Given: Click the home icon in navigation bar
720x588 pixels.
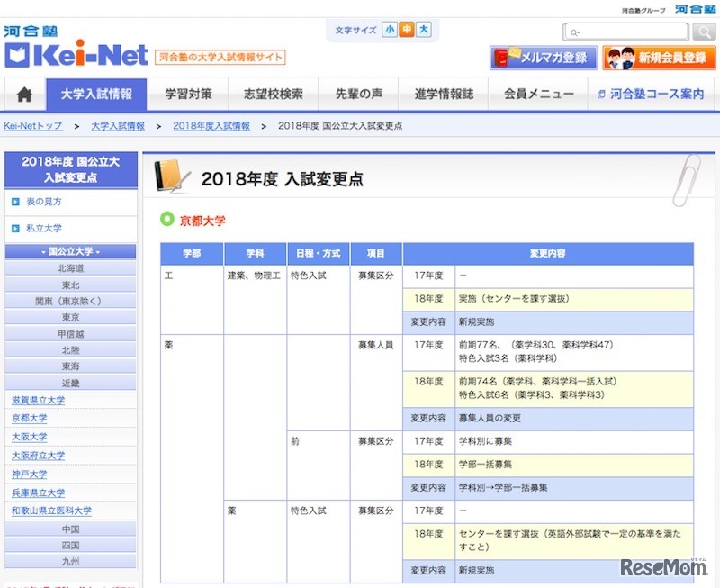Looking at the screenshot, I should point(24,95).
